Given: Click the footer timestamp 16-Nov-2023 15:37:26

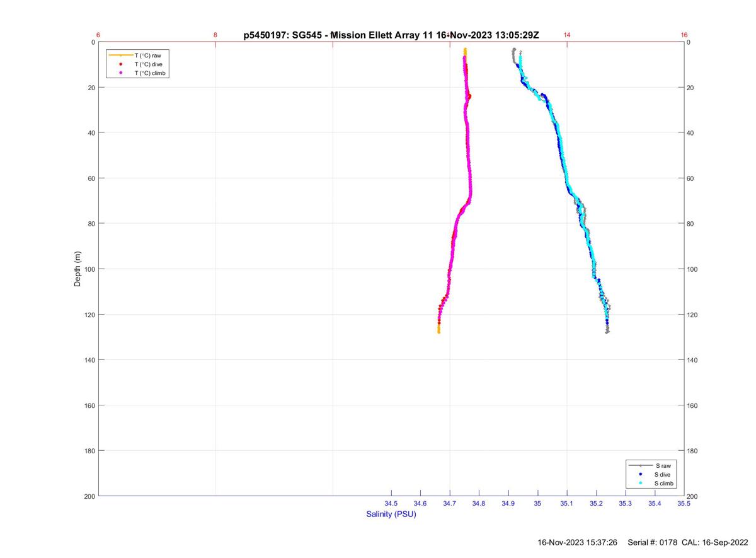Looking at the screenshot, I should click(577, 542).
